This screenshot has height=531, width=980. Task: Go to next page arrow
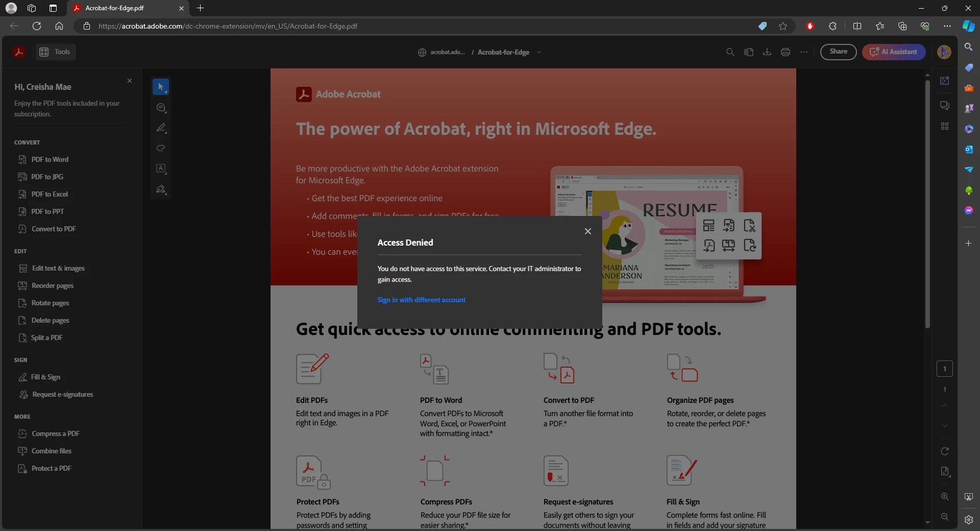point(945,426)
